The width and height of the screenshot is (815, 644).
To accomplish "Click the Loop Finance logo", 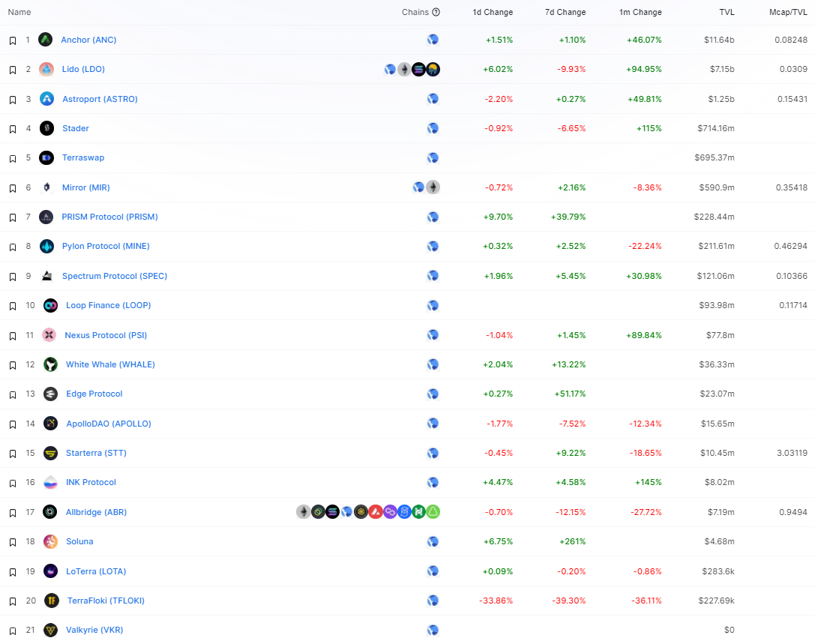I will pyautogui.click(x=50, y=305).
